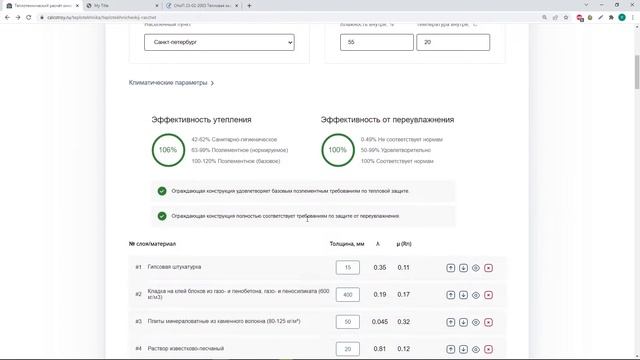
Task: Move layer #1 Гипсовая штукатурка down
Action: 463,268
